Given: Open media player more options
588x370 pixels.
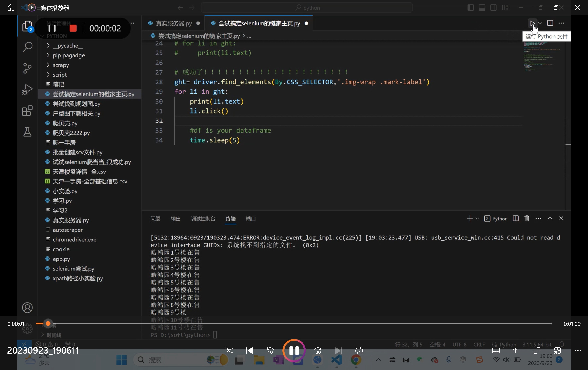Looking at the screenshot, I should coord(578,351).
